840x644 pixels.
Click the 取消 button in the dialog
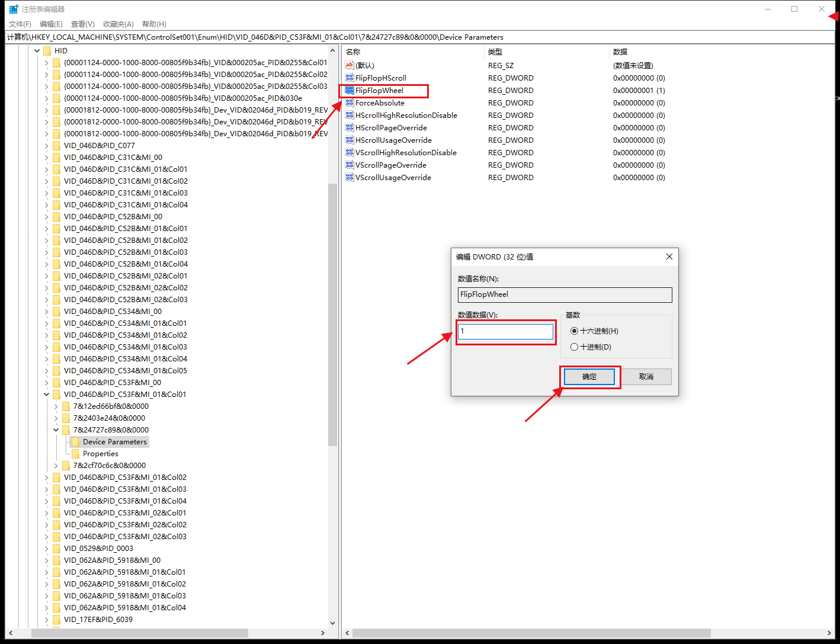646,376
